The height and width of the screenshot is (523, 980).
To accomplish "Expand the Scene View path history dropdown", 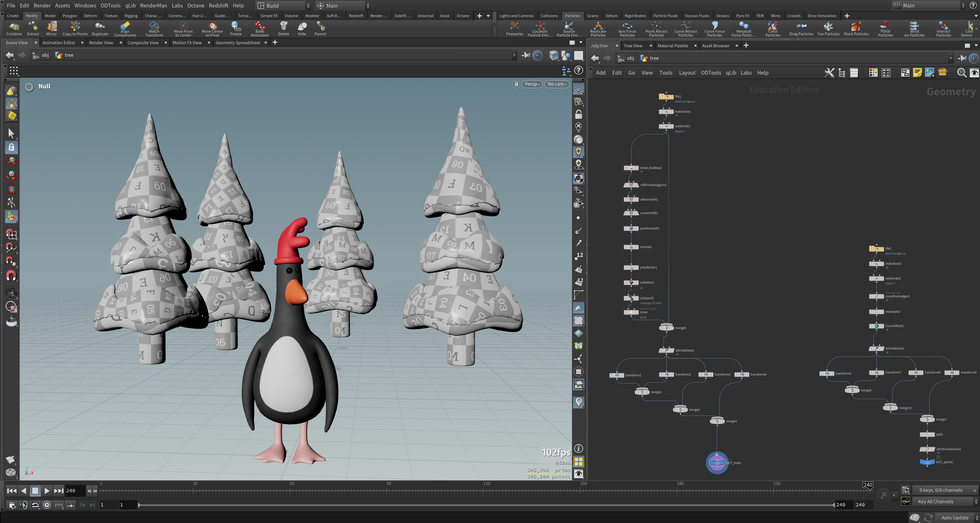I will 514,55.
